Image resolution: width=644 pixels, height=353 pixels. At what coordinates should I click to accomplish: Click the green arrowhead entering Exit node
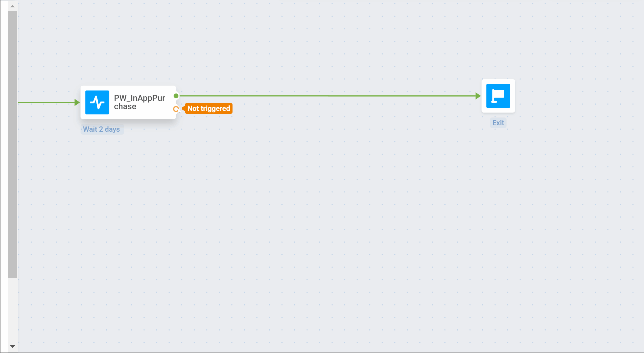(x=478, y=96)
